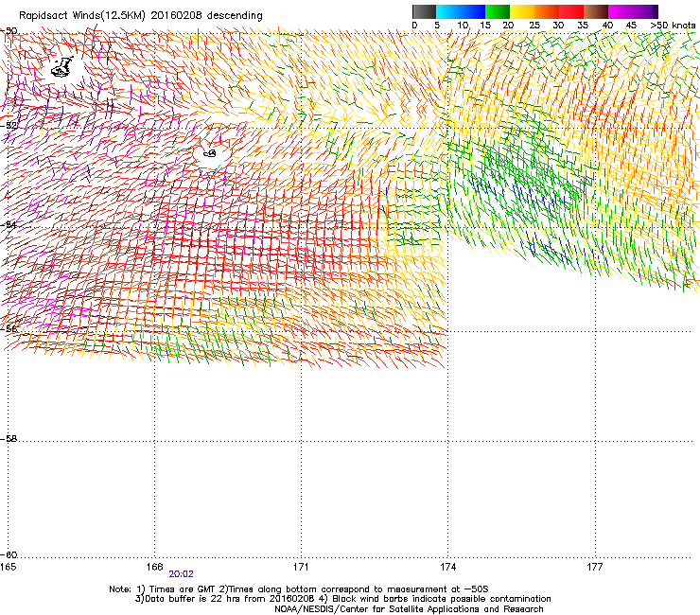
Task: Click the '165' longitude axis label
Action: tap(8, 567)
